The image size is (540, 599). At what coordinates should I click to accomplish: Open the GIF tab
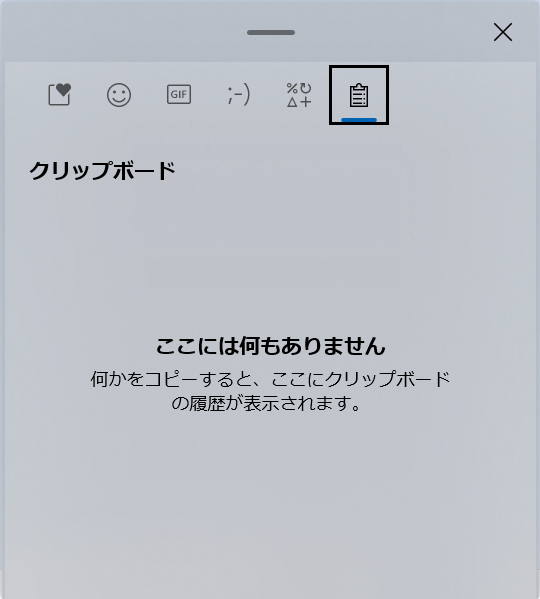tap(179, 94)
